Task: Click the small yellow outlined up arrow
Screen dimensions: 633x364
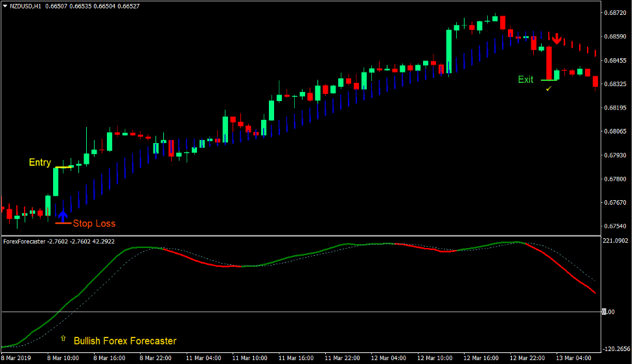Action: 63,338
